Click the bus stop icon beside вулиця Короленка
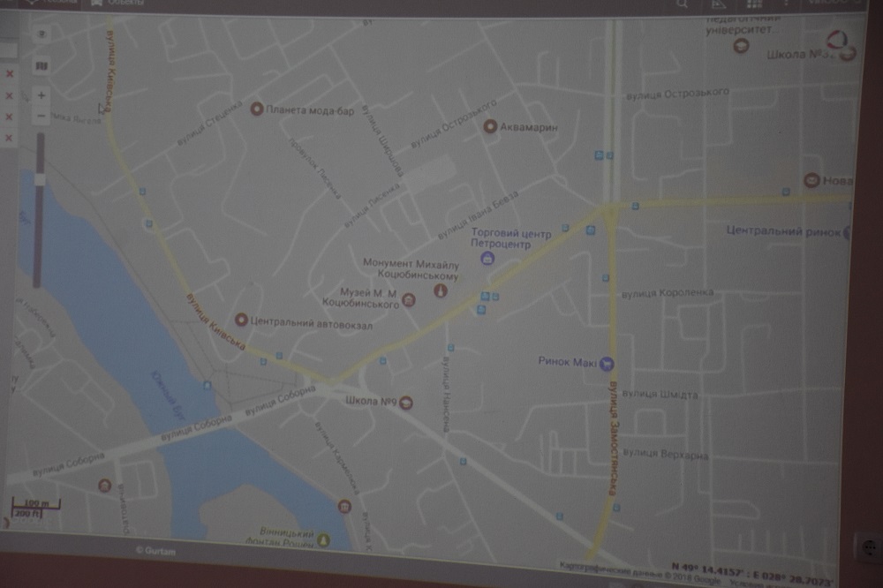The width and height of the screenshot is (883, 588). click(x=606, y=278)
